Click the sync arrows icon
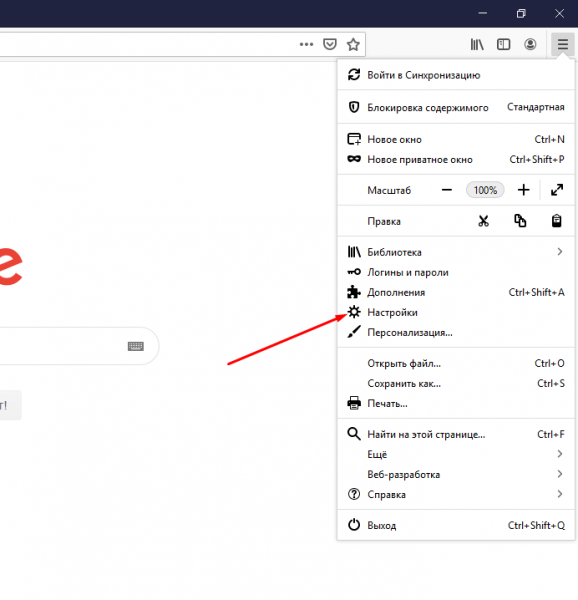Screen dimensions: 578x600 [x=354, y=75]
